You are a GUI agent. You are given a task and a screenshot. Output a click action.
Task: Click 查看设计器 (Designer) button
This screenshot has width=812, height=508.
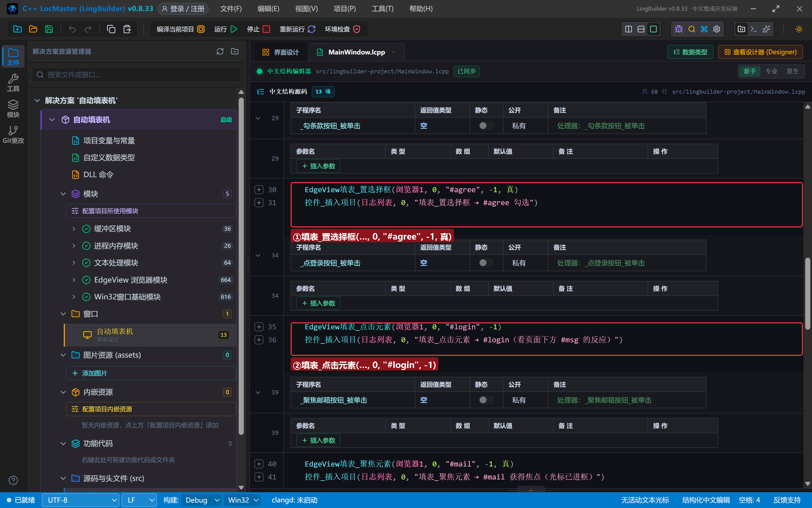[760, 52]
